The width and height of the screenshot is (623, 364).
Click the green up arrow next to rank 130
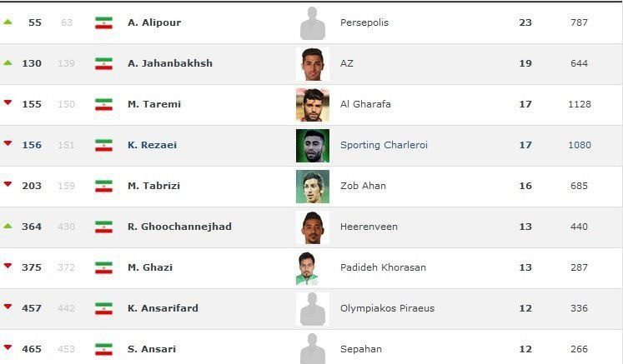pos(8,62)
